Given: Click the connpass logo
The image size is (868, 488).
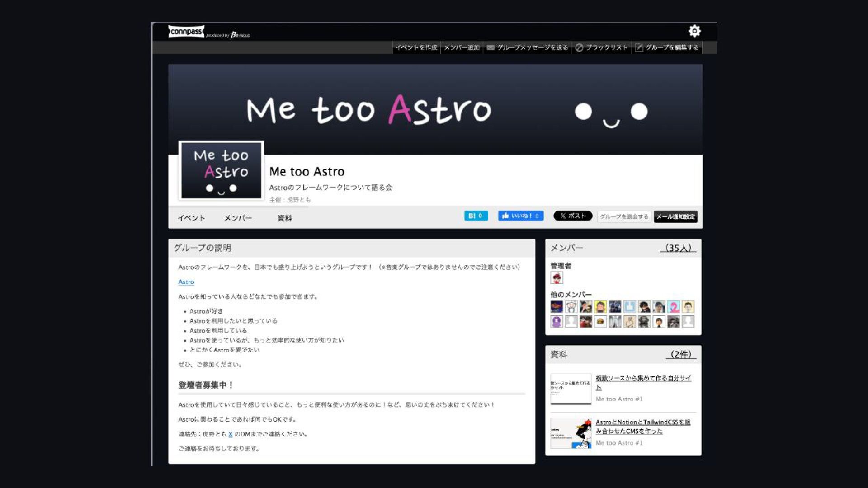Looking at the screenshot, I should 186,31.
